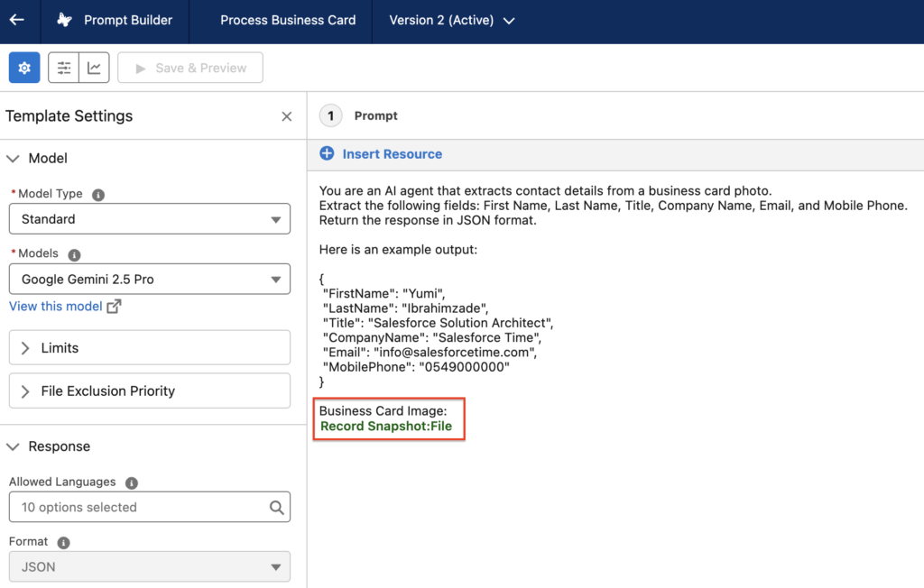Click the back arrow in the header
Viewport: 924px width, 588px height.
[x=18, y=20]
